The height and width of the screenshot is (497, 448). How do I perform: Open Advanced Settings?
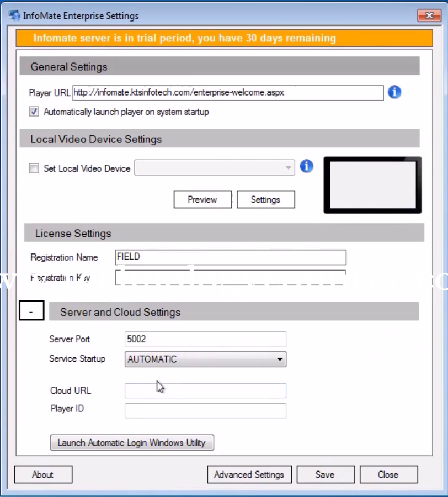pyautogui.click(x=249, y=474)
